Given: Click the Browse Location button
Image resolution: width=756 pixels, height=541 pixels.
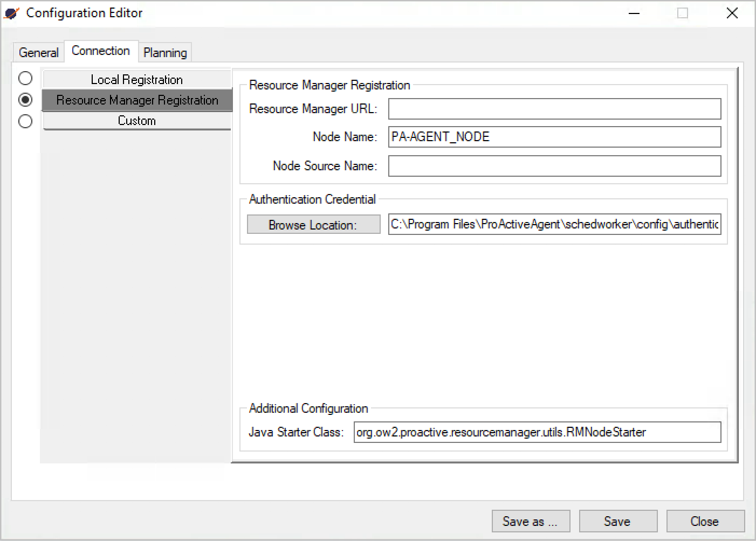Looking at the screenshot, I should [x=313, y=225].
